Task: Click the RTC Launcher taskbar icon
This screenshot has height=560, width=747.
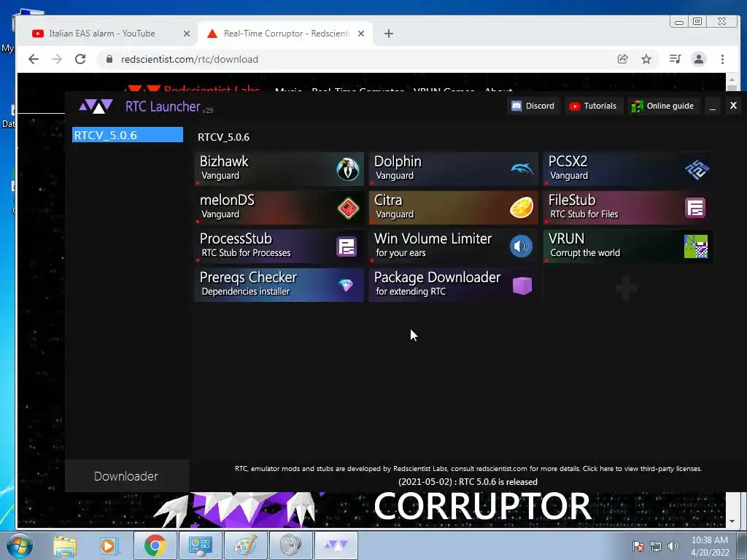Action: 336,545
